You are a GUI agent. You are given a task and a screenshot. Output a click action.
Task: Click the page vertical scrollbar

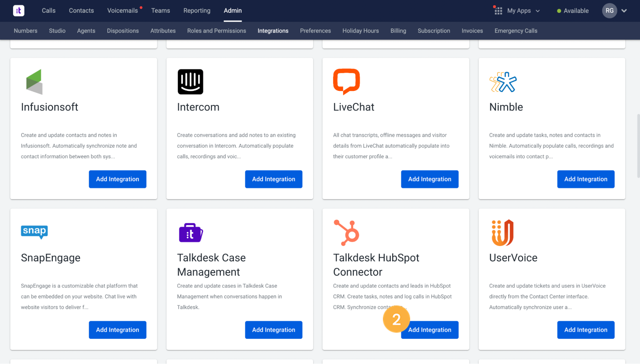click(x=638, y=146)
